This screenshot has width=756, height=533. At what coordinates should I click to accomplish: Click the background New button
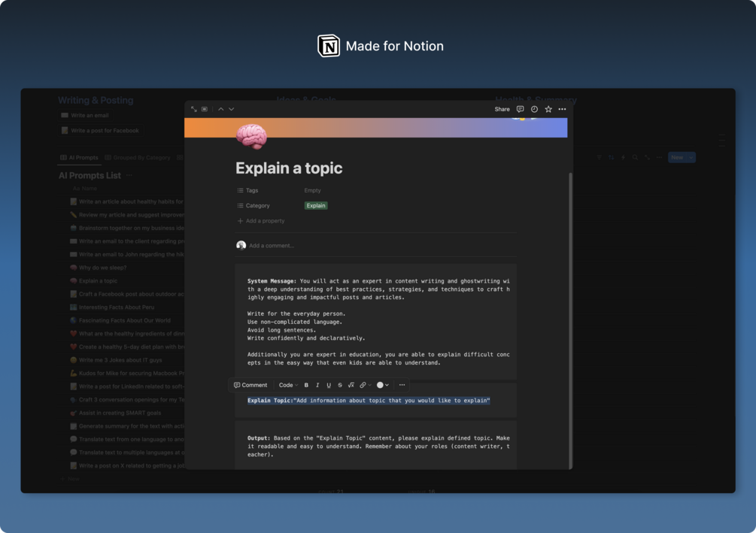677,158
